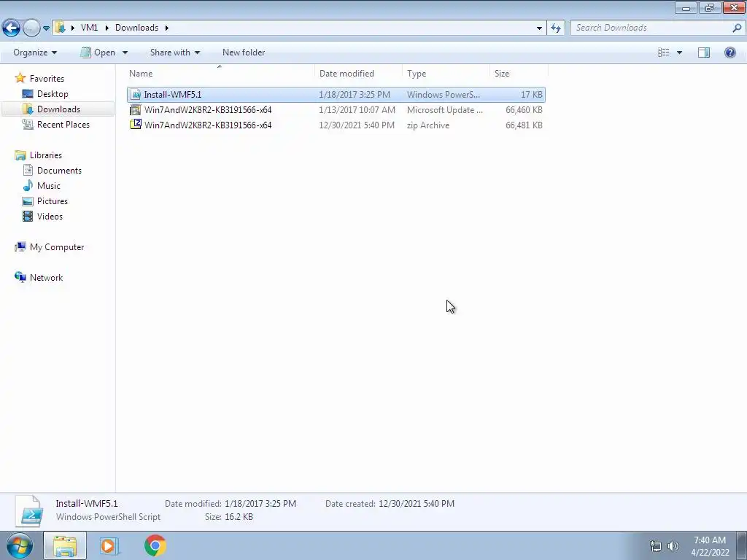The height and width of the screenshot is (560, 747).
Task: Open the Windows Start menu
Action: (x=20, y=545)
